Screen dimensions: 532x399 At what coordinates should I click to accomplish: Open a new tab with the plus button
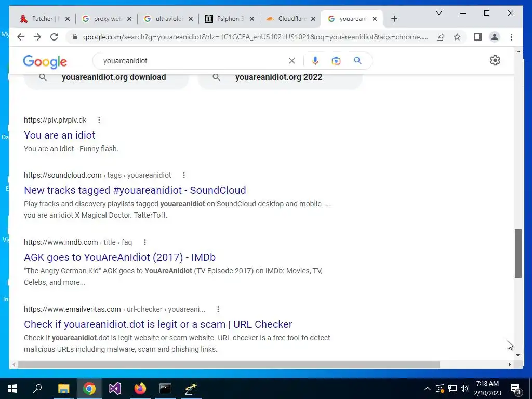coord(394,19)
